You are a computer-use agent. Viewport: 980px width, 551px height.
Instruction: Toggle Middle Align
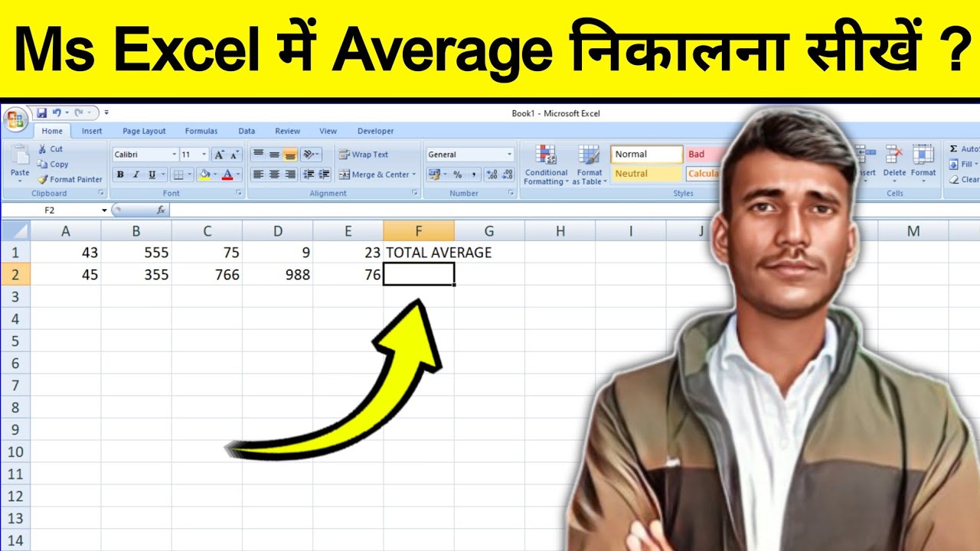(x=274, y=155)
